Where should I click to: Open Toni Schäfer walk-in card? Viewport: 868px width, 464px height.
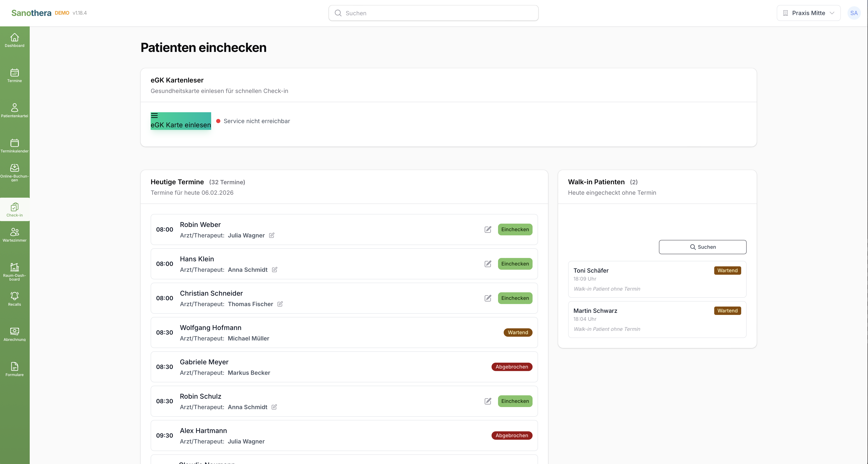tap(657, 279)
